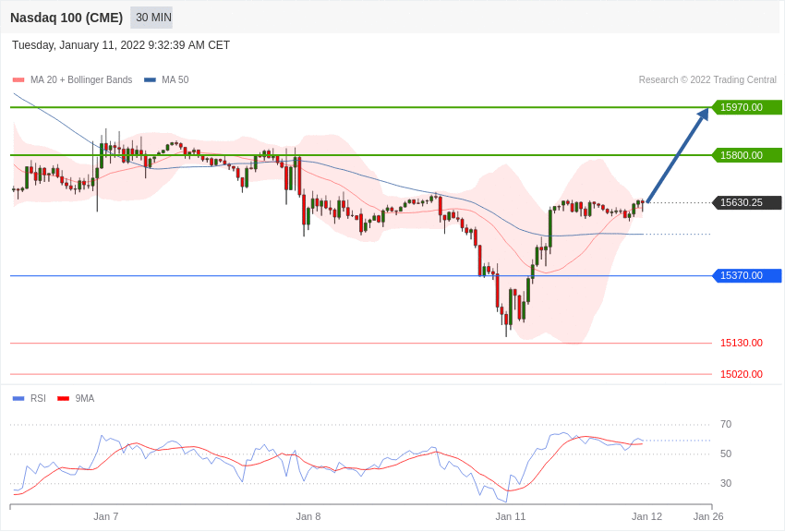This screenshot has height=532, width=785.
Task: Click the RSI 70 level label
Action: coord(726,424)
